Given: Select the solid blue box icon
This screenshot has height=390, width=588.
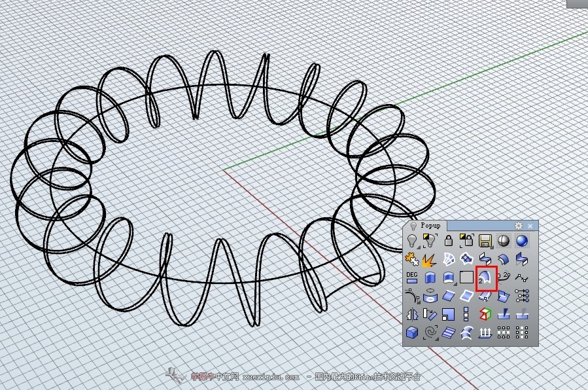Looking at the screenshot, I should coord(412,332).
